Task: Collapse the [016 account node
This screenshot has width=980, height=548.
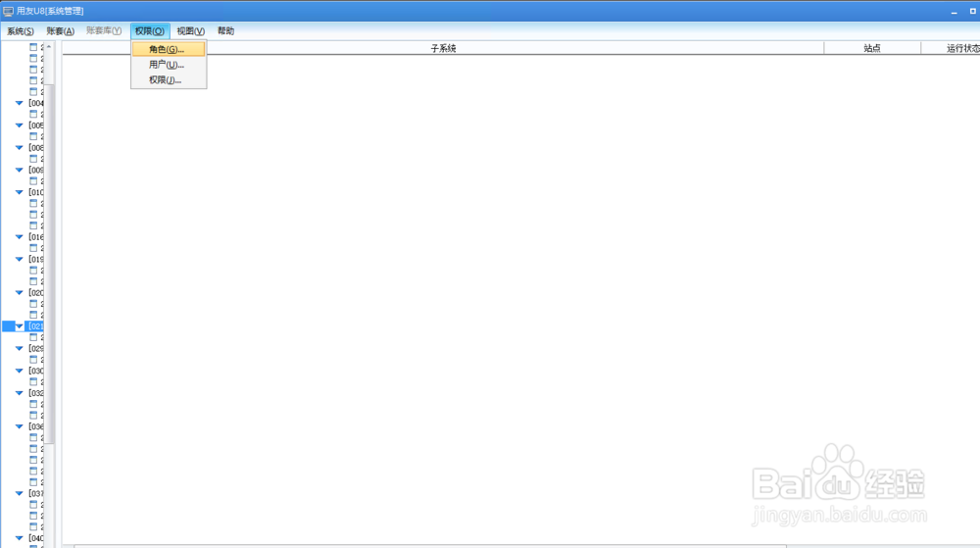Action: (20, 237)
